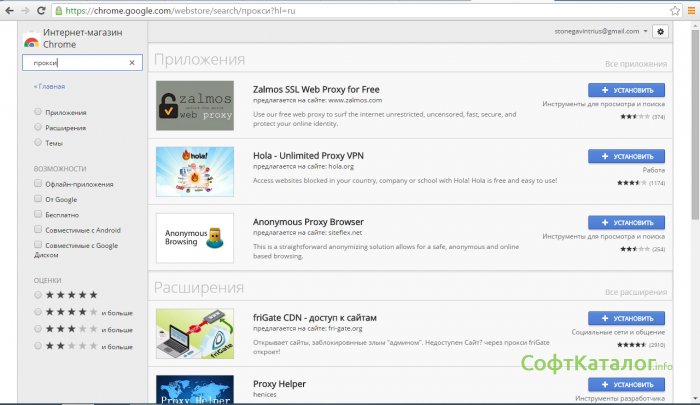The height and width of the screenshot is (405, 700).
Task: Open the Chrome menu hamburger icon
Action: click(x=689, y=11)
